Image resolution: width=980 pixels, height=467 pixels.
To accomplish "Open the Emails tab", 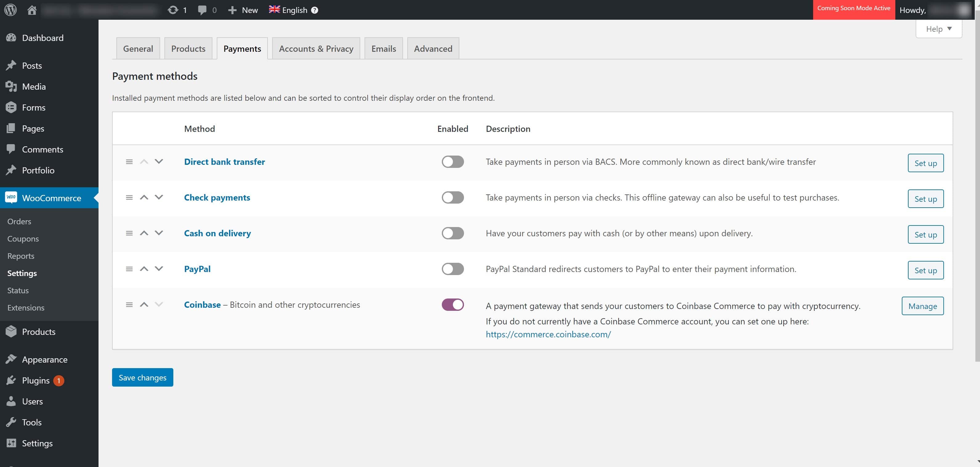I will click(x=384, y=49).
